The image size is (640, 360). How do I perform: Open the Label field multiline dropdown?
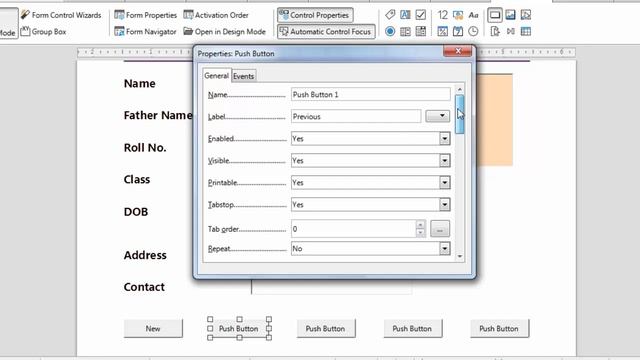coord(438,116)
